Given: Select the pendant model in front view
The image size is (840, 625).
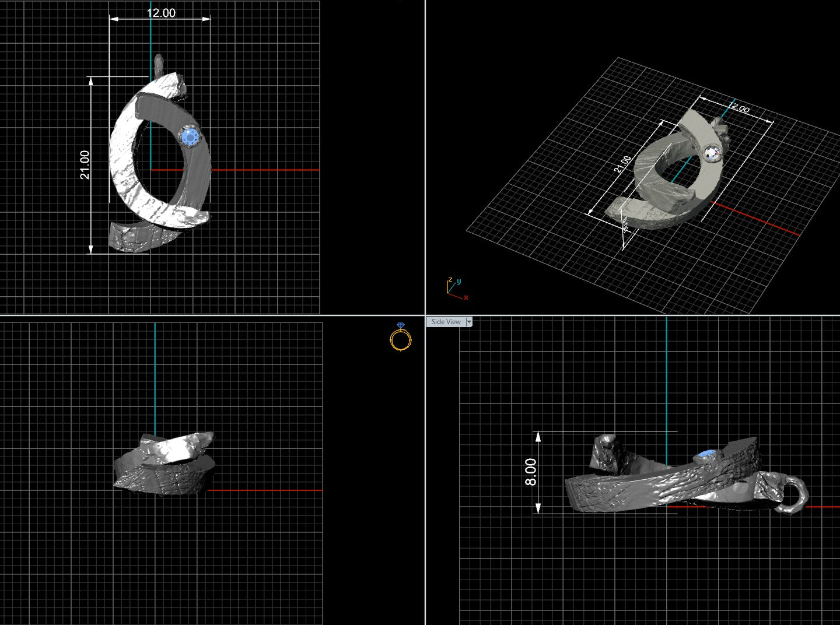Looking at the screenshot, I should click(x=164, y=464).
